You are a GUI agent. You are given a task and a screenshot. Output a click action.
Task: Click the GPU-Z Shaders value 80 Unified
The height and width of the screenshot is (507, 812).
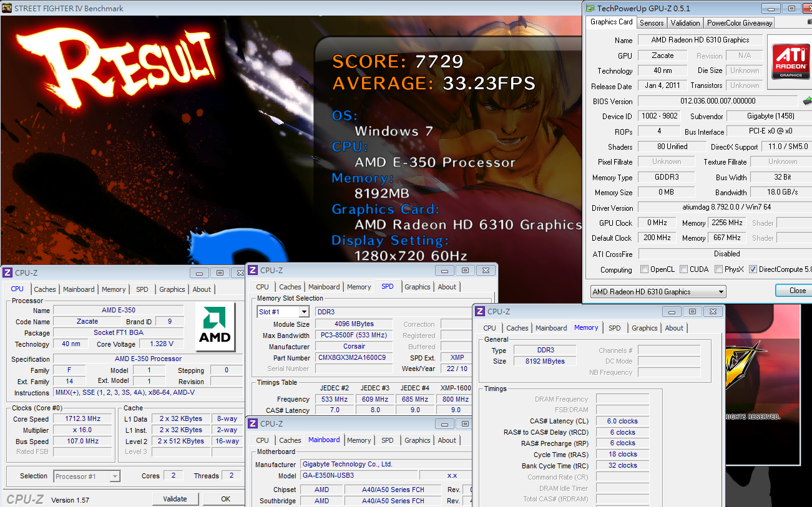673,147
